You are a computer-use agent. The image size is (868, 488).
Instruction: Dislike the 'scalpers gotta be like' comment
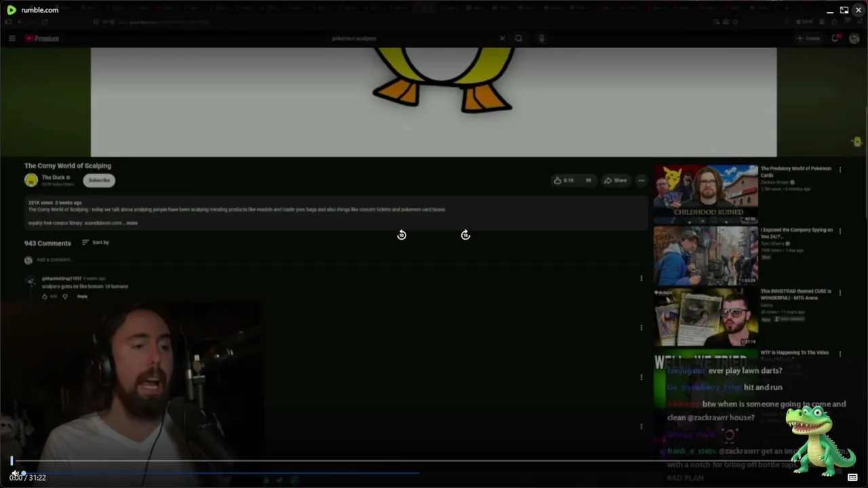point(65,296)
